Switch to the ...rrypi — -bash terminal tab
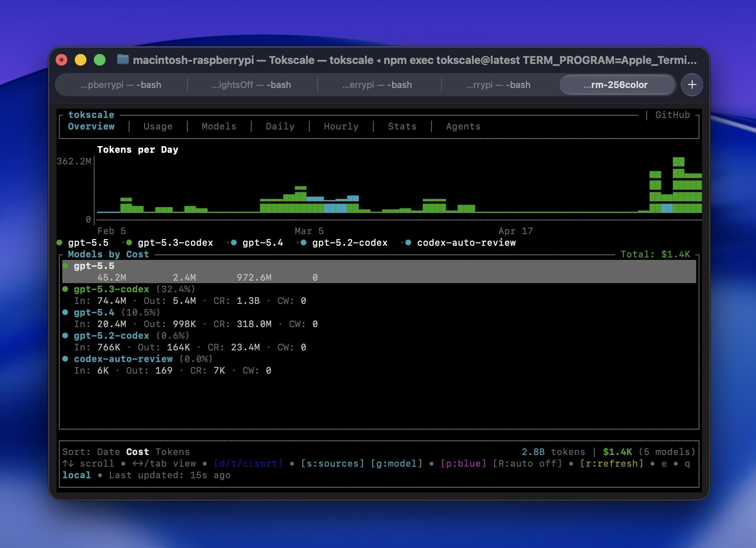 pos(498,85)
